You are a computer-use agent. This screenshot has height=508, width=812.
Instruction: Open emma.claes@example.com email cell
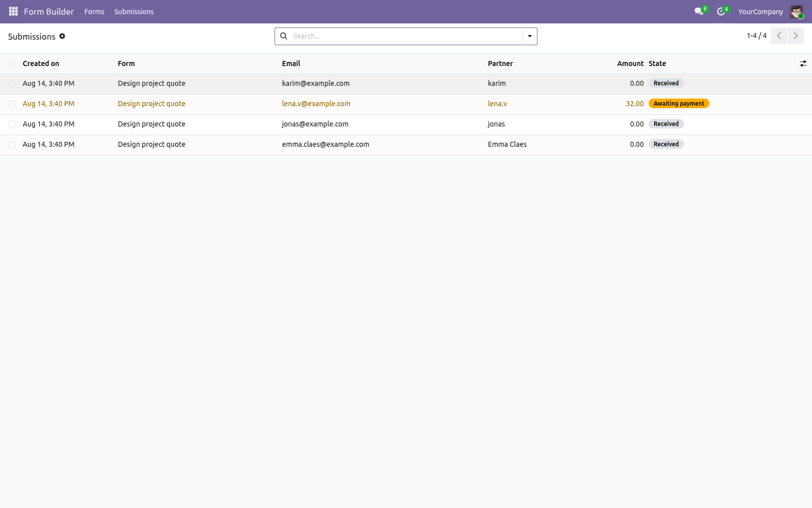[326, 144]
